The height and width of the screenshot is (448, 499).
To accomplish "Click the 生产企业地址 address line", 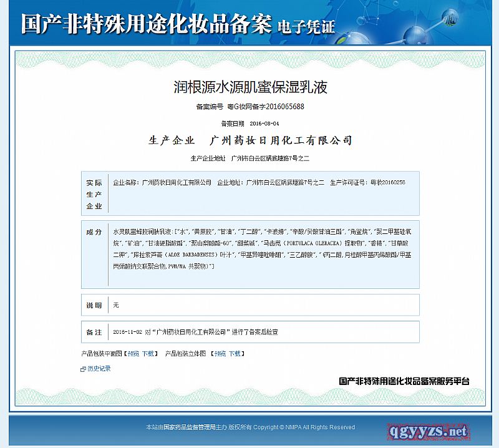I will click(x=250, y=158).
